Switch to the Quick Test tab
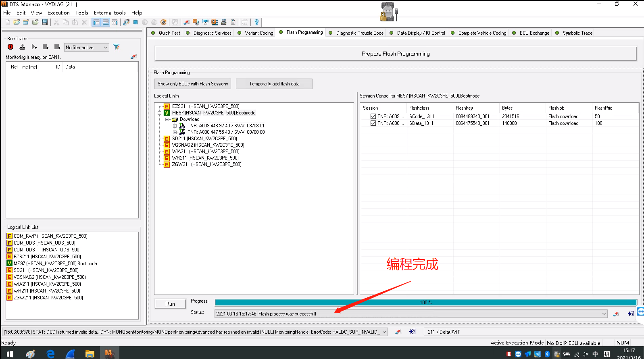 [x=166, y=33]
